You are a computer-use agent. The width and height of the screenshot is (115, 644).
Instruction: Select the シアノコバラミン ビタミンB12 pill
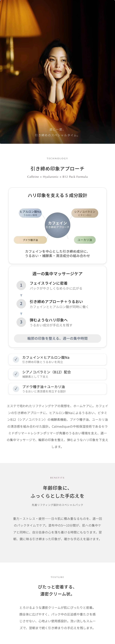click(85, 213)
